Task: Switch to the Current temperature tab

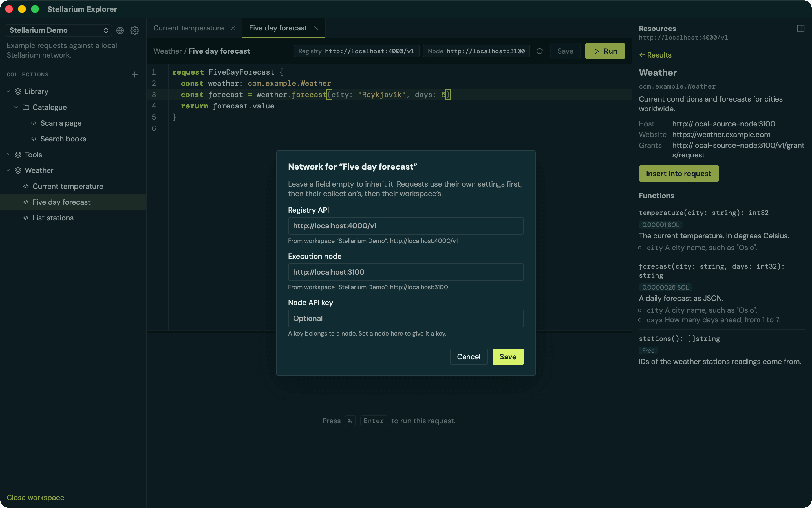Action: tap(189, 28)
